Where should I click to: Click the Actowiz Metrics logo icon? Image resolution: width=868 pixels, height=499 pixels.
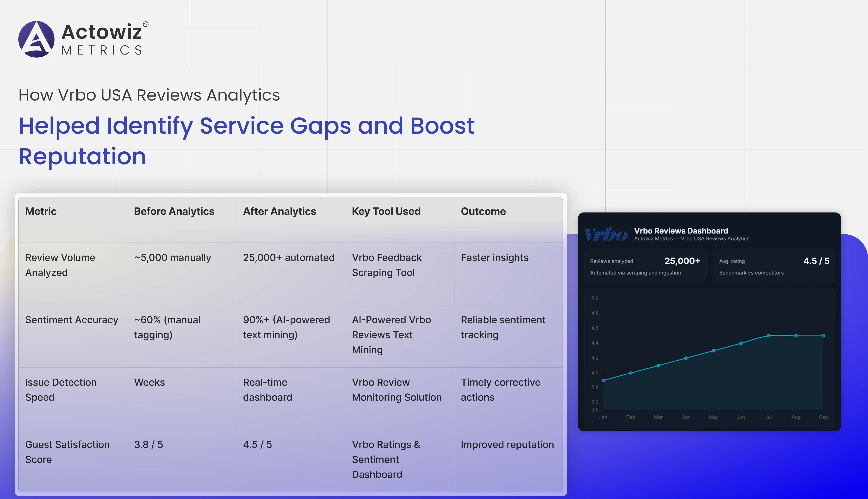pyautogui.click(x=36, y=39)
